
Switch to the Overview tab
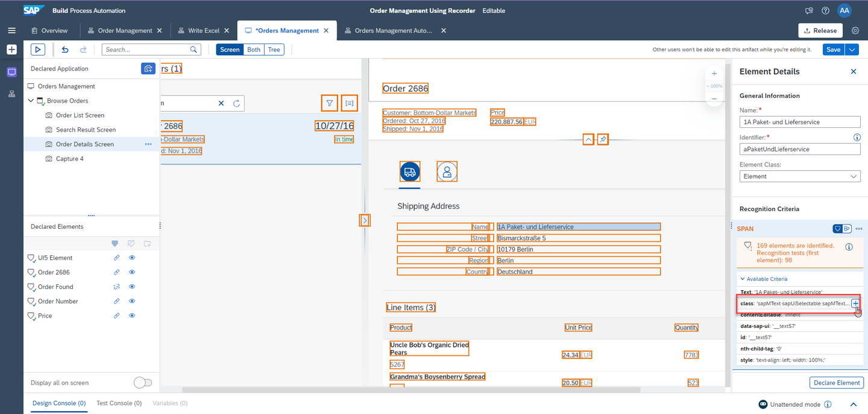[x=49, y=31]
